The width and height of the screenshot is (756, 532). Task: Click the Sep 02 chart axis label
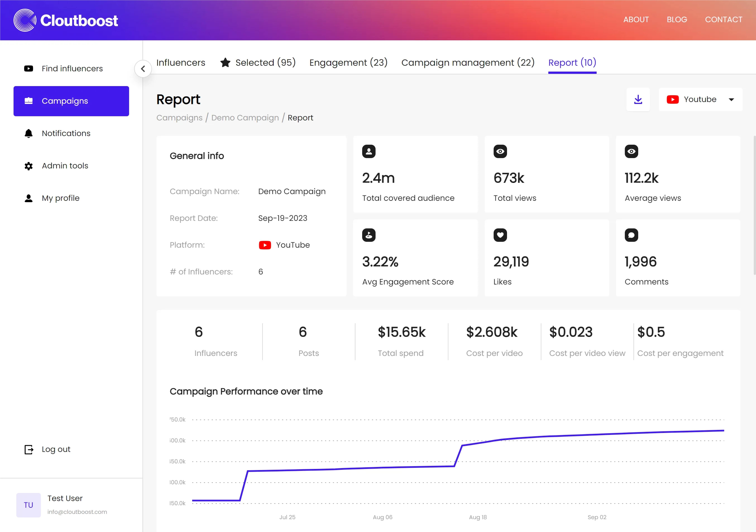[x=597, y=517]
